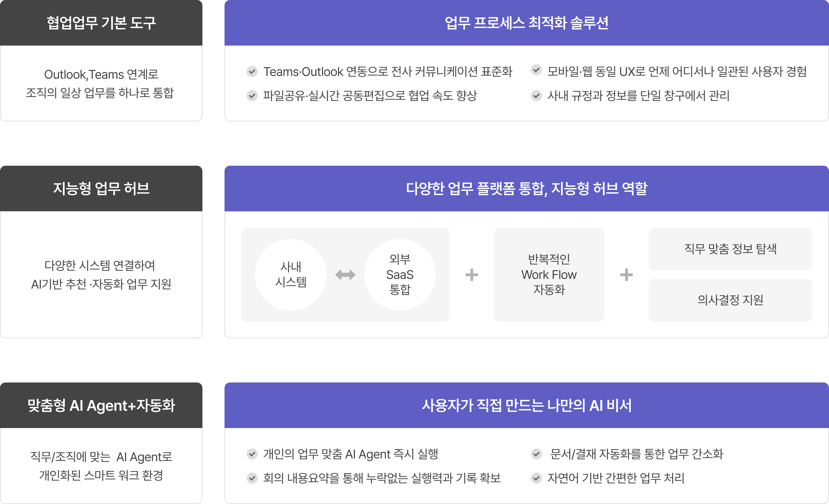
Task: Click the check mark next to 회의 내용요약
Action: click(252, 478)
